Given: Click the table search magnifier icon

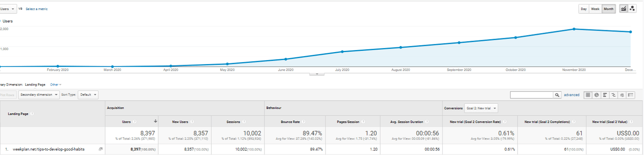Looking at the screenshot, I should point(557,95).
